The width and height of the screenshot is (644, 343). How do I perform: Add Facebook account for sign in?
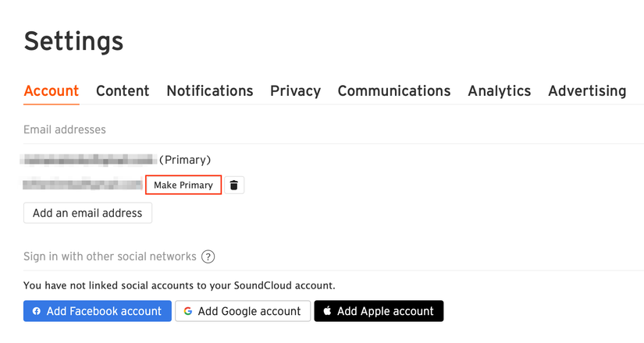(x=98, y=311)
